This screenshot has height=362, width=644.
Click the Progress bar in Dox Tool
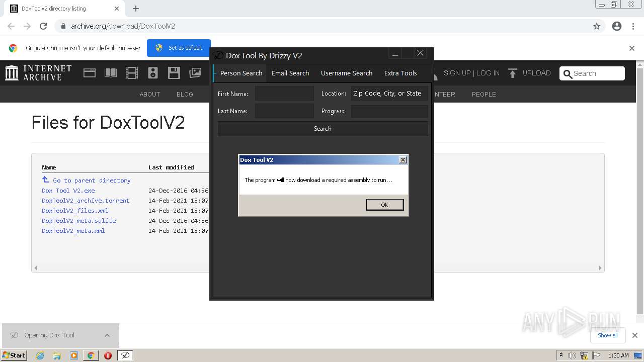click(x=389, y=111)
